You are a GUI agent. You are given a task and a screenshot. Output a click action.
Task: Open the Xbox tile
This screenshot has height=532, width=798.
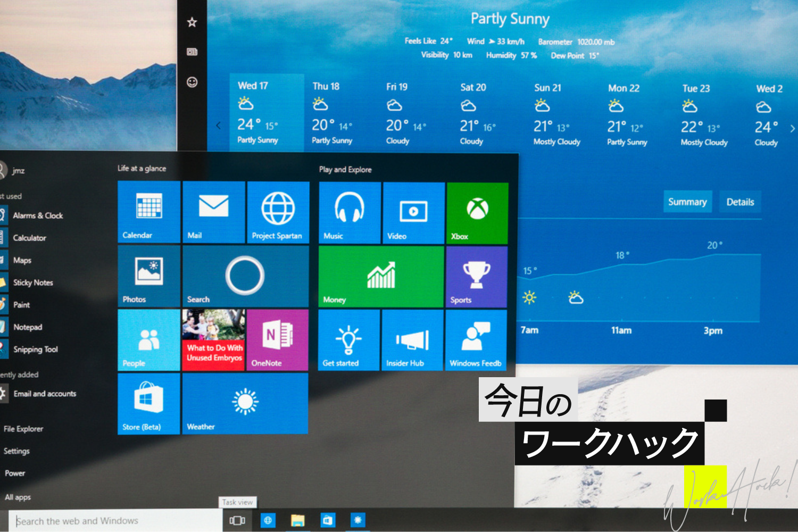(x=477, y=213)
